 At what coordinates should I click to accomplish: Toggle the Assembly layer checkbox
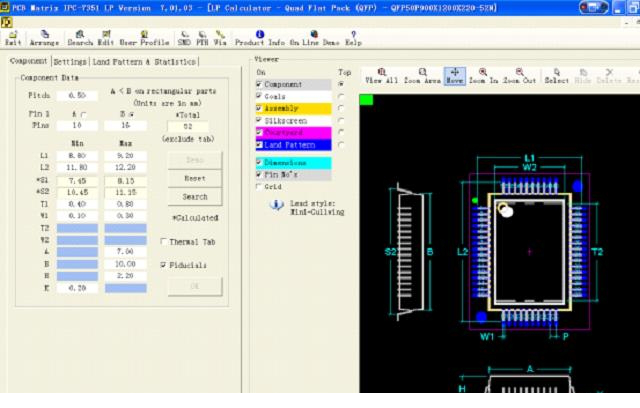[x=259, y=108]
